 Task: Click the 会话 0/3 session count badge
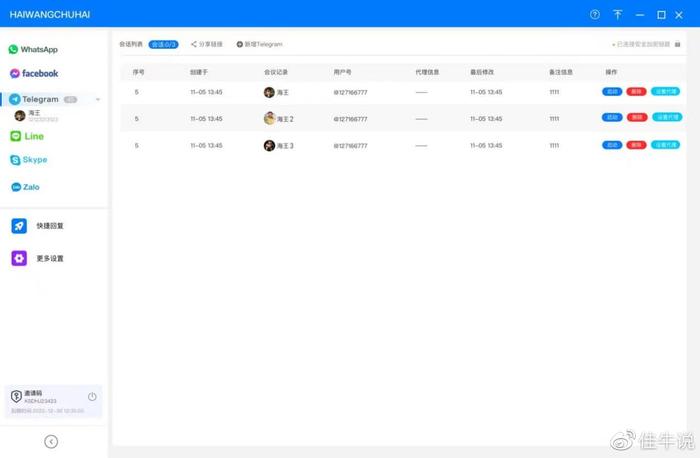click(x=163, y=44)
